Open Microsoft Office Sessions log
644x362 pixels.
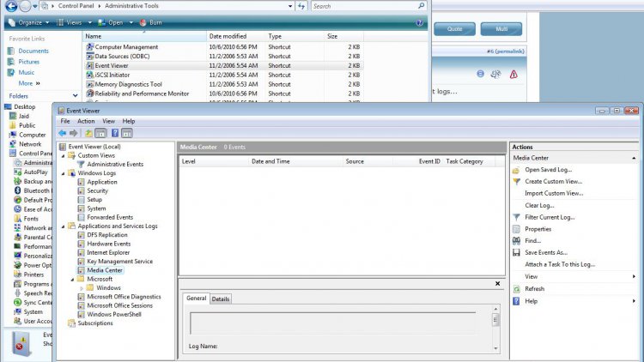119,305
